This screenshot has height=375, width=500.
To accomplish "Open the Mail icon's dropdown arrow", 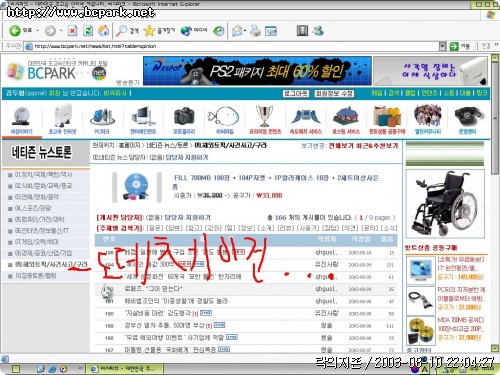I will coord(245,31).
